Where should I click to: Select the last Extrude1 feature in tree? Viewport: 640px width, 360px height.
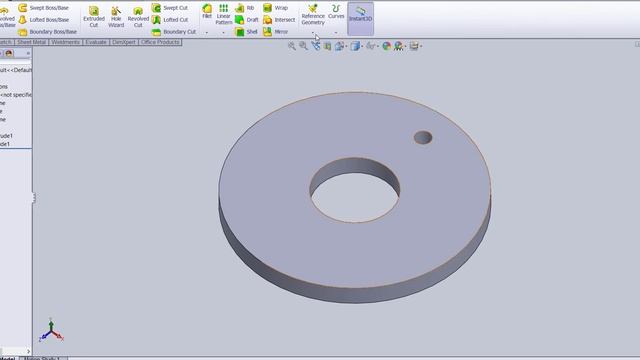coord(5,144)
